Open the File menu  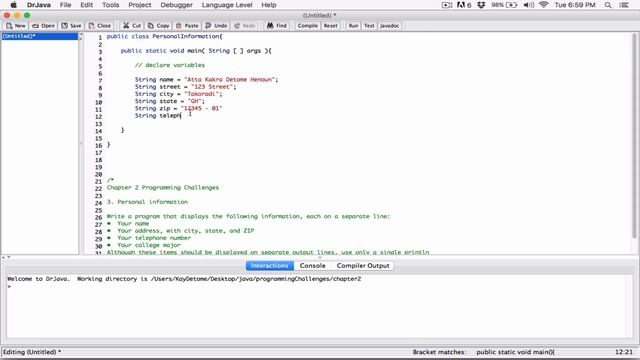click(x=65, y=5)
